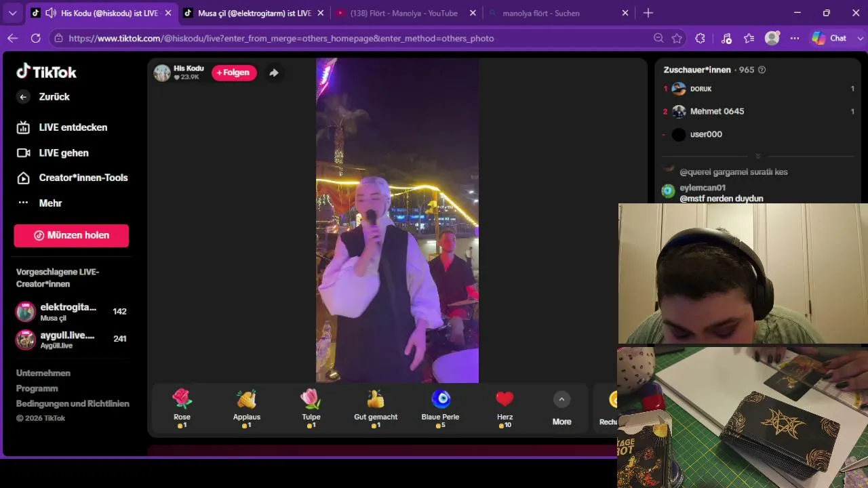Viewport: 868px width, 488px height.
Task: Go back with browser back arrow
Action: pos(12,39)
